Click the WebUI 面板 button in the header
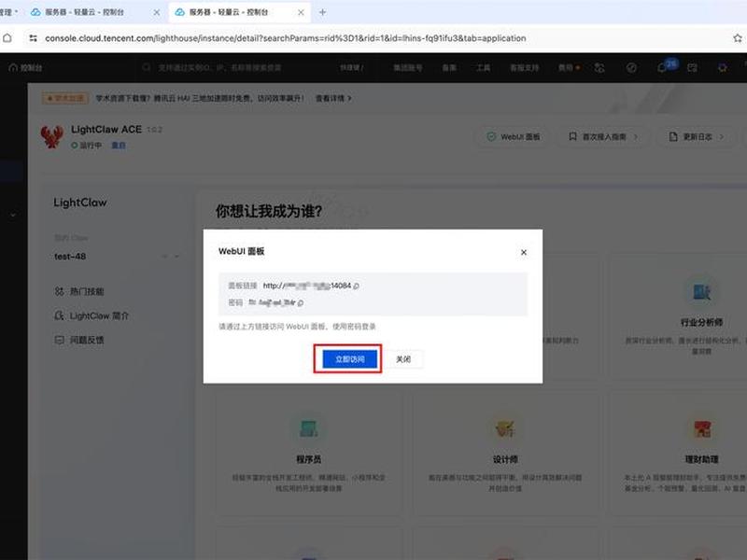The image size is (747, 560). [514, 136]
